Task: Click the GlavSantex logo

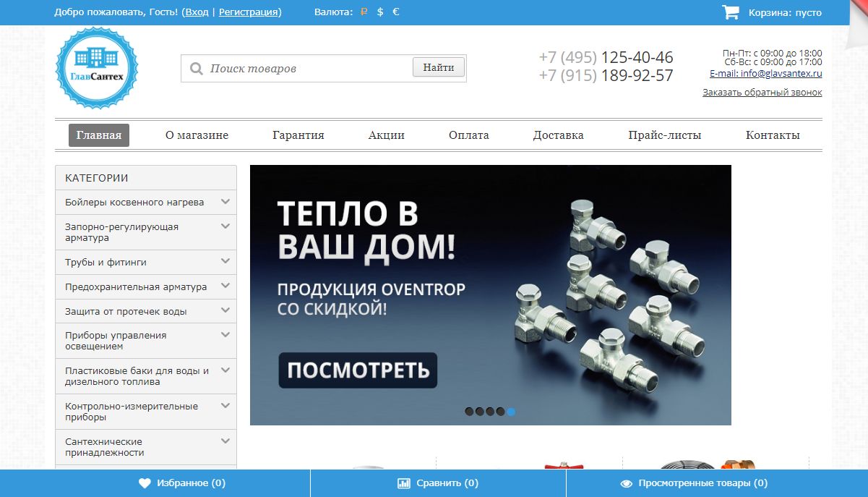Action: point(97,68)
